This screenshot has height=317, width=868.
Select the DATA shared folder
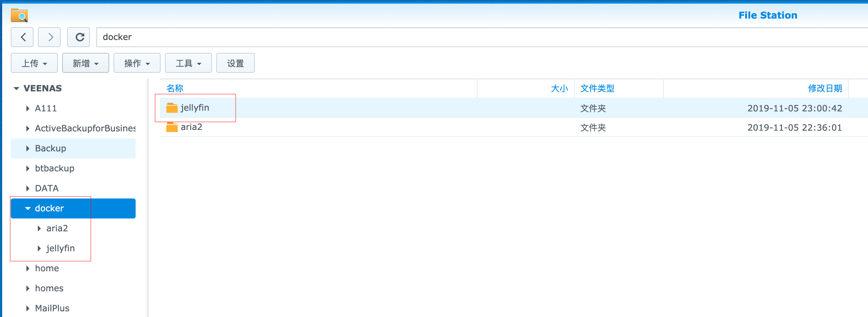(x=47, y=188)
